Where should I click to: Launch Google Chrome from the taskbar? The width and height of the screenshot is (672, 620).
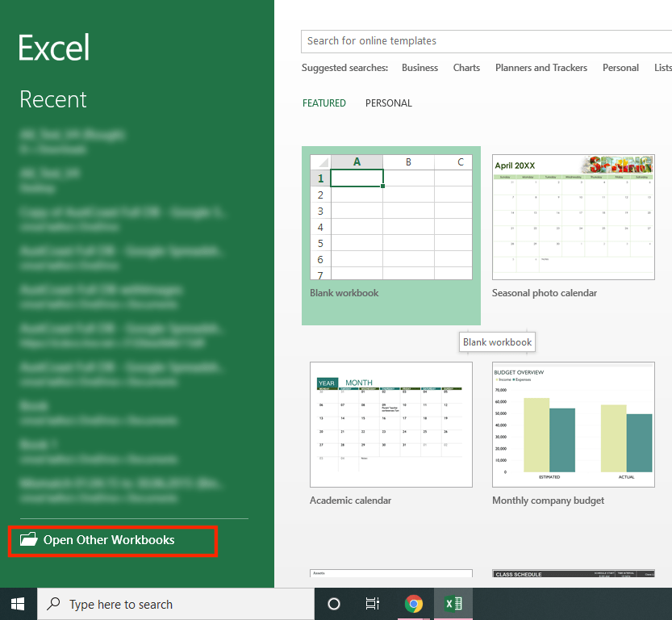[414, 604]
